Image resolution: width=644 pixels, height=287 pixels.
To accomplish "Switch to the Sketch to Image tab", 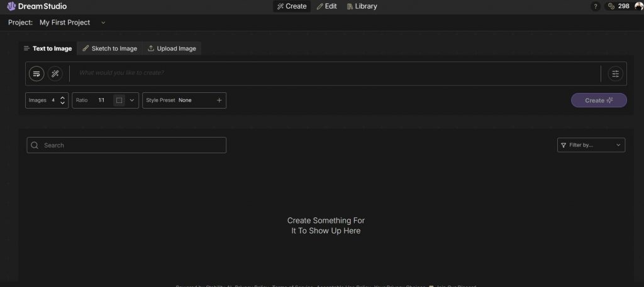I will click(109, 48).
